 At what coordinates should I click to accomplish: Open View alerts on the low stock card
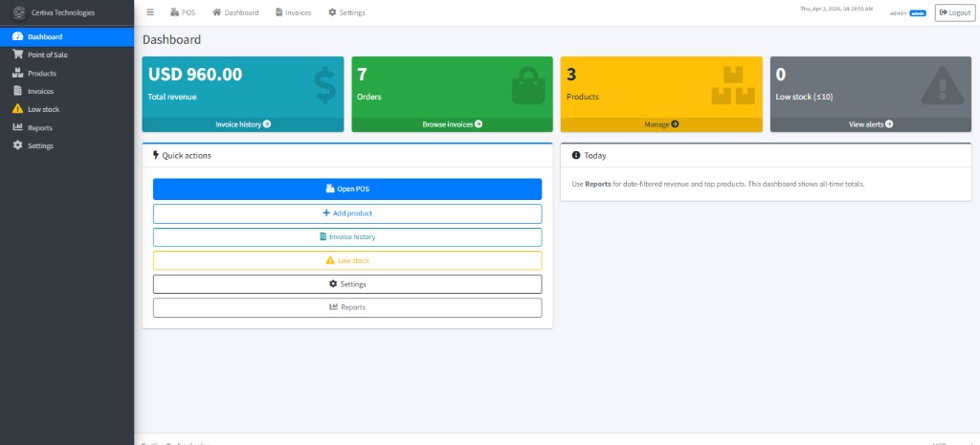coord(871,124)
